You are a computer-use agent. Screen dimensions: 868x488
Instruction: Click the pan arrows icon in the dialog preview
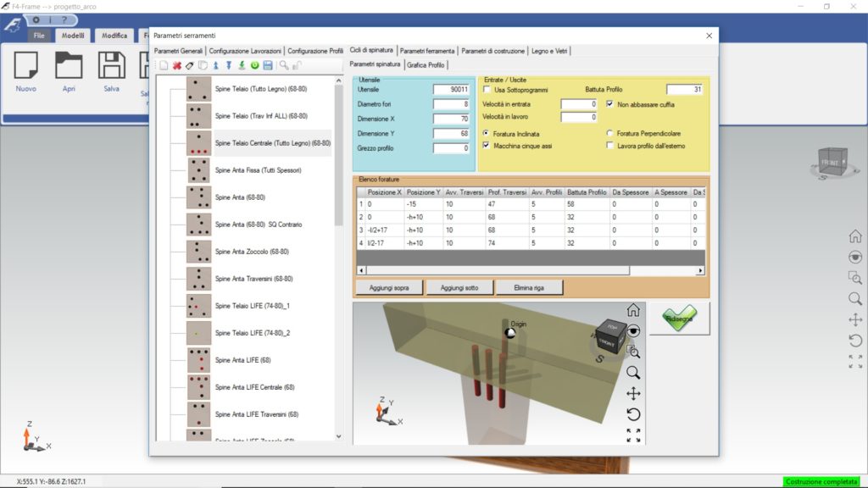tap(633, 393)
